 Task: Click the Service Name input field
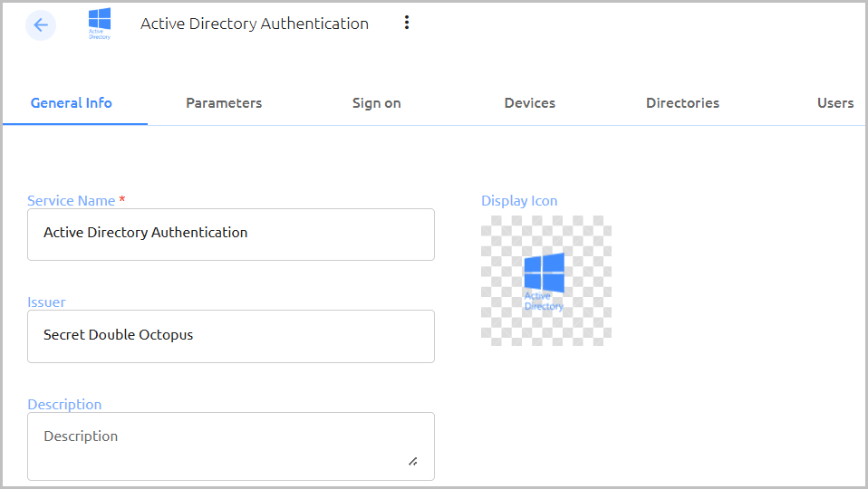click(231, 235)
